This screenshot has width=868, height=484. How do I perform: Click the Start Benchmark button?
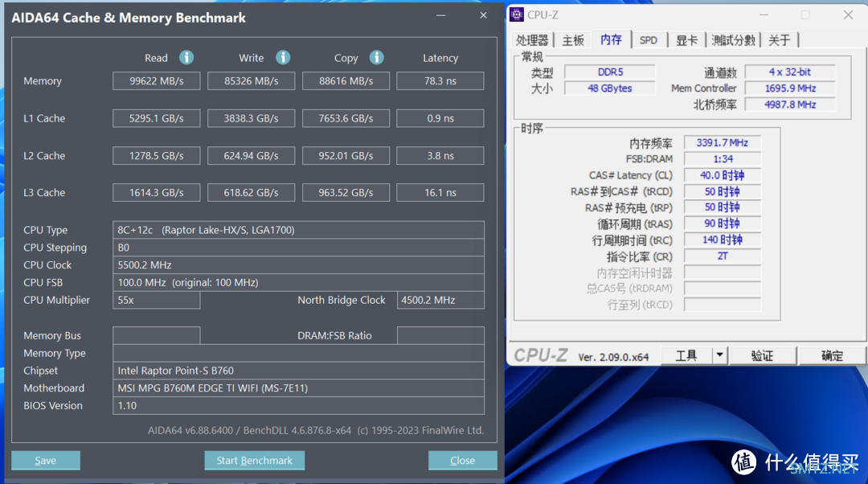254,460
